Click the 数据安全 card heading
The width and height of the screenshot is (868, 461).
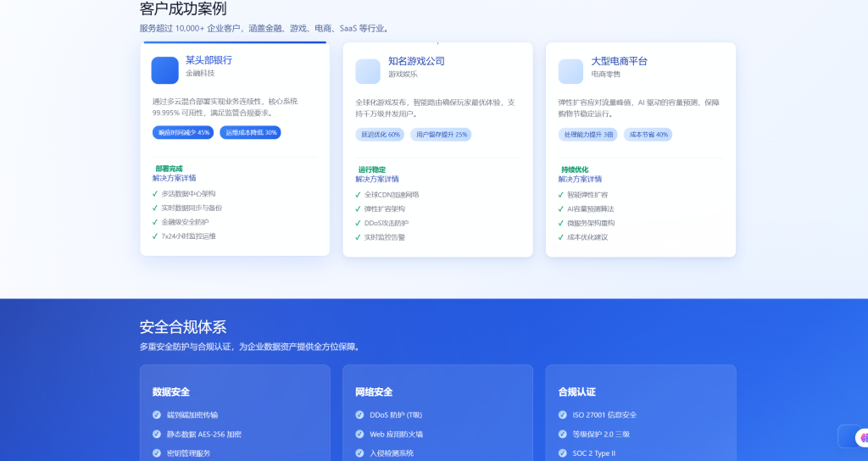[x=171, y=392]
